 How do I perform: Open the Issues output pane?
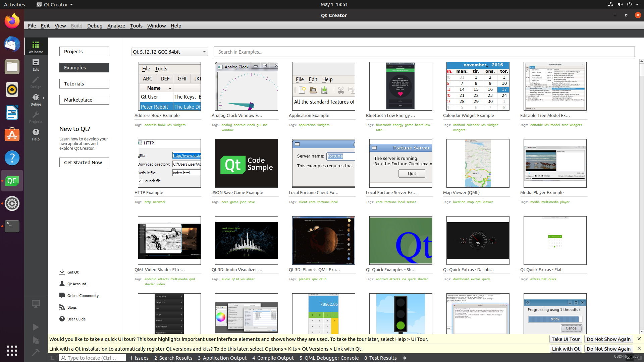pyautogui.click(x=139, y=358)
